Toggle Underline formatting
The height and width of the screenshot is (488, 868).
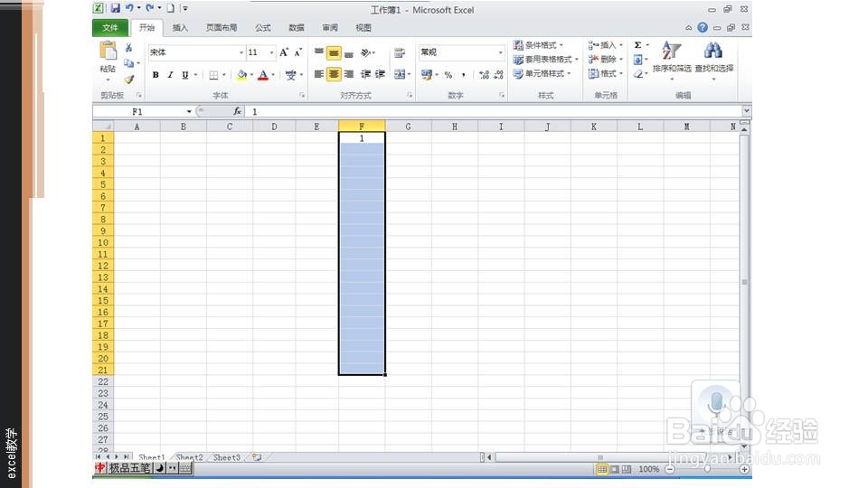[184, 75]
